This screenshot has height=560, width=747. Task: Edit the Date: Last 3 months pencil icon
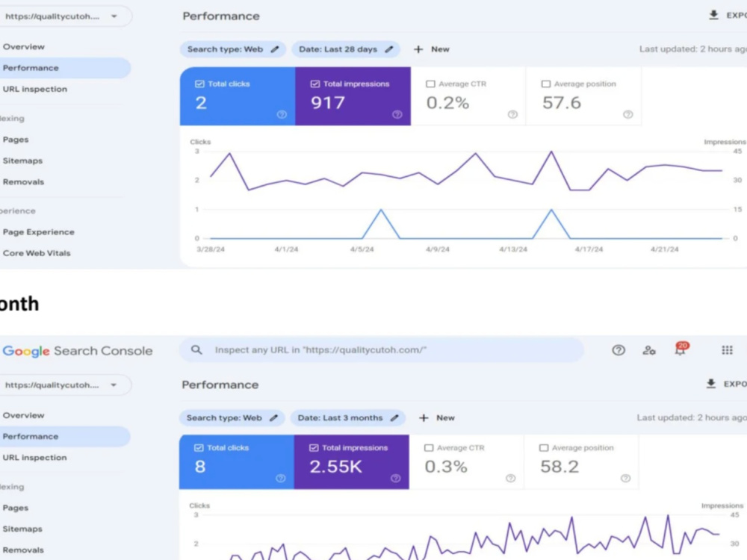tap(394, 417)
